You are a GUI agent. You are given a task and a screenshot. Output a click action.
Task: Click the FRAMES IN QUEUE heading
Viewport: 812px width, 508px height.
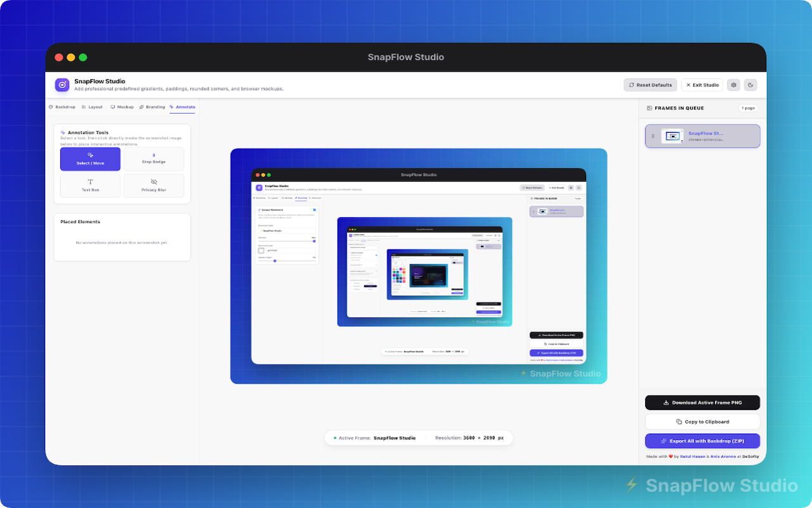679,108
